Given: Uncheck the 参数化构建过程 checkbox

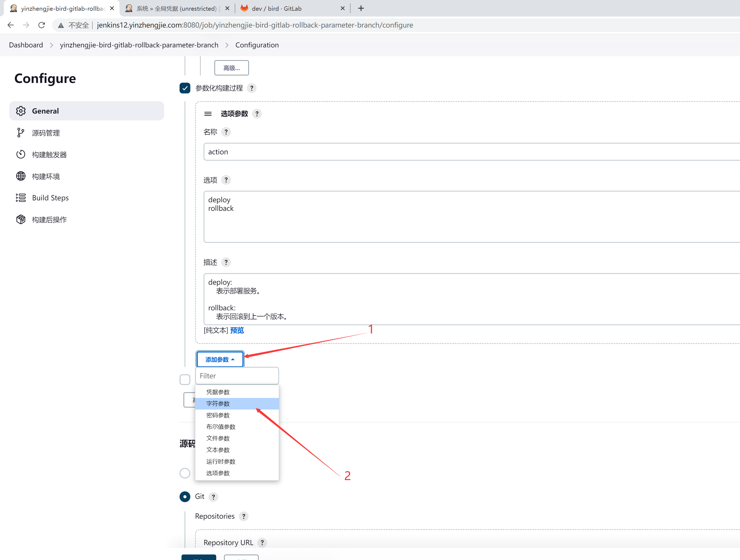Looking at the screenshot, I should pyautogui.click(x=185, y=88).
